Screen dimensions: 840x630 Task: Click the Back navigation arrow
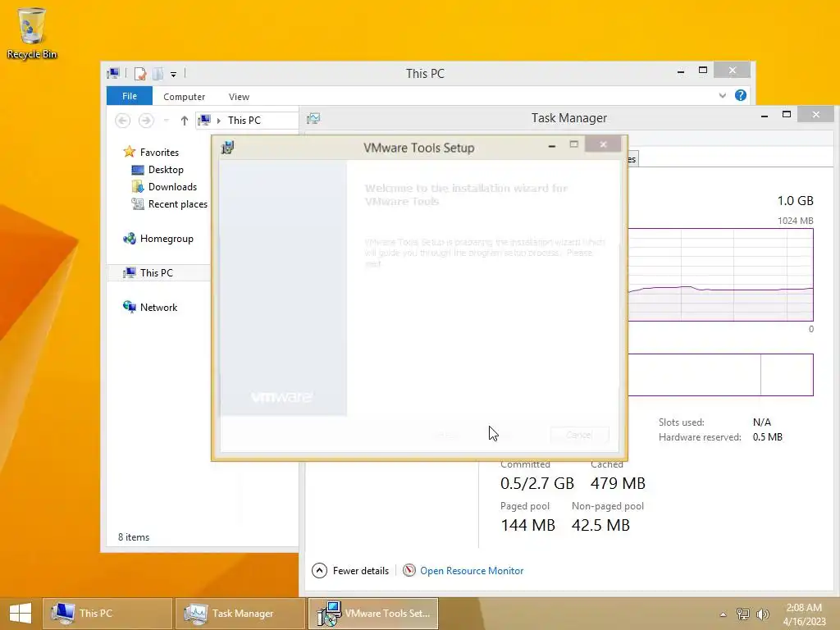(x=123, y=121)
